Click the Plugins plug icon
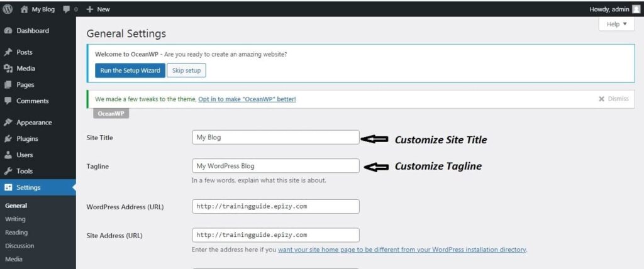Viewport: 644px width, 269px height. [8, 139]
